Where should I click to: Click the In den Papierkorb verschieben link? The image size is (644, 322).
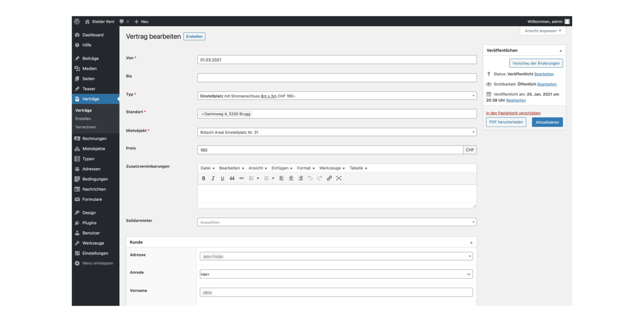513,113
